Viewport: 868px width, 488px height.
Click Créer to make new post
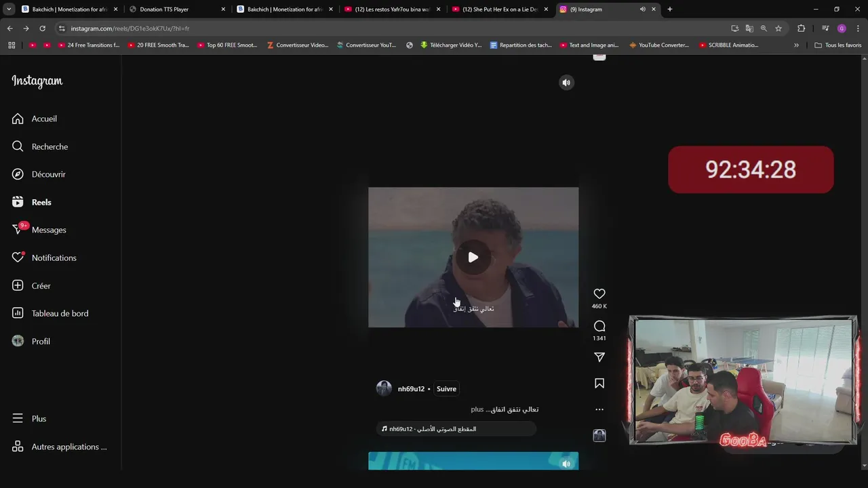(x=31, y=285)
